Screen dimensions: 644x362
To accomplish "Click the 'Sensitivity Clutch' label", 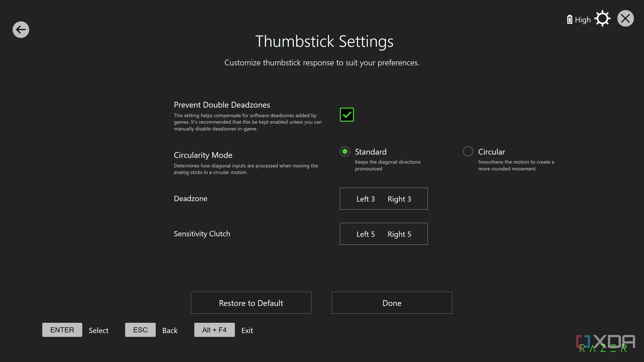I will click(x=202, y=234).
